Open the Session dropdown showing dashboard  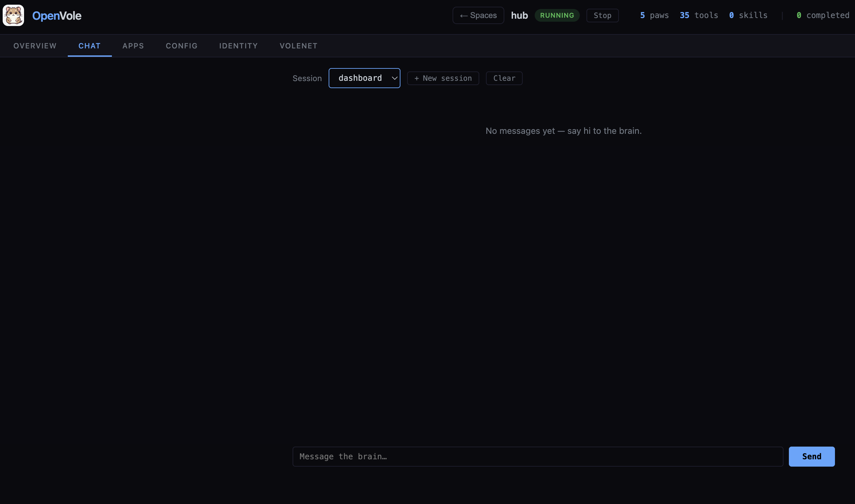[364, 78]
